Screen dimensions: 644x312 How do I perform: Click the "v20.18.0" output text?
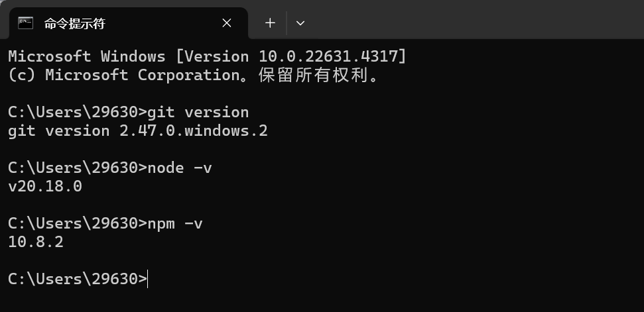coord(45,186)
